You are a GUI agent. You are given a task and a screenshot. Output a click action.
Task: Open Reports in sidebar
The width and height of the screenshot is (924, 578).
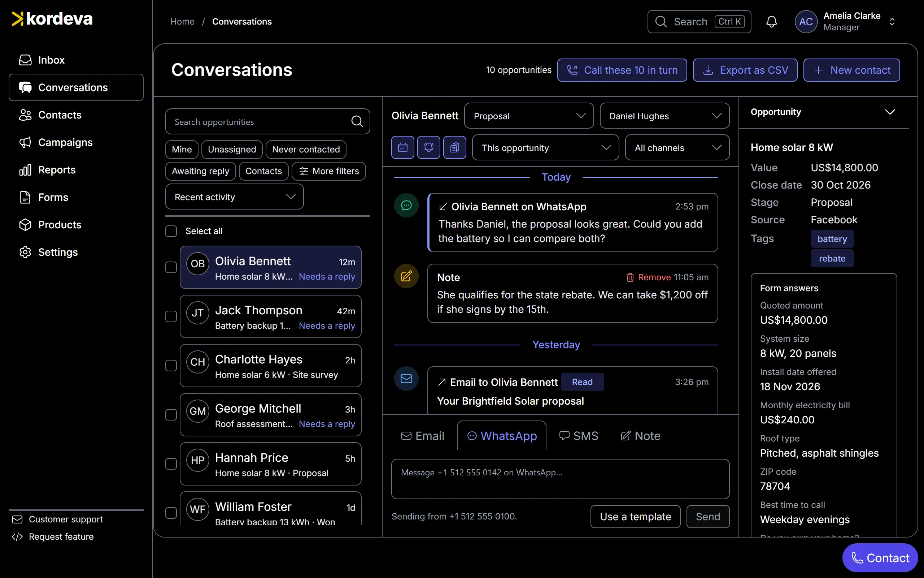click(76, 170)
